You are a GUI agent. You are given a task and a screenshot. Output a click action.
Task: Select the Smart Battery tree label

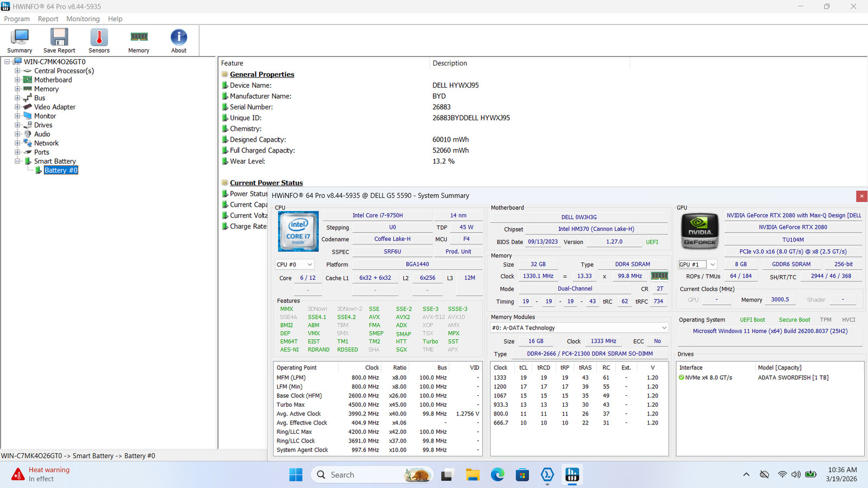click(x=55, y=161)
